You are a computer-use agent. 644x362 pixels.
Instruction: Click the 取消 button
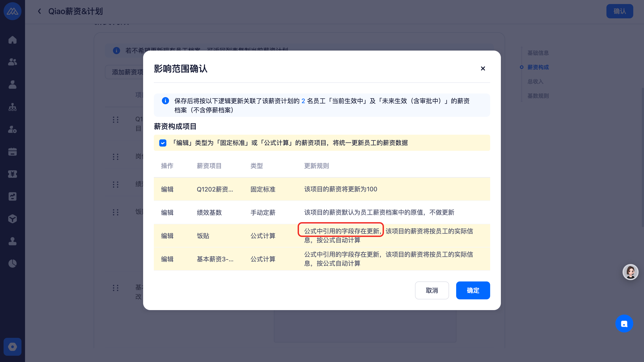coord(432,290)
